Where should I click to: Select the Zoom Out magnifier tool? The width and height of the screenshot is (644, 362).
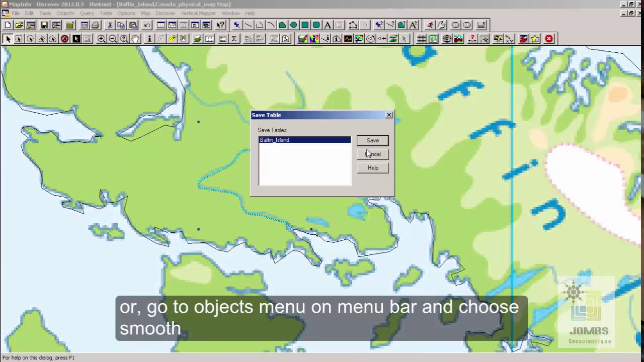113,39
